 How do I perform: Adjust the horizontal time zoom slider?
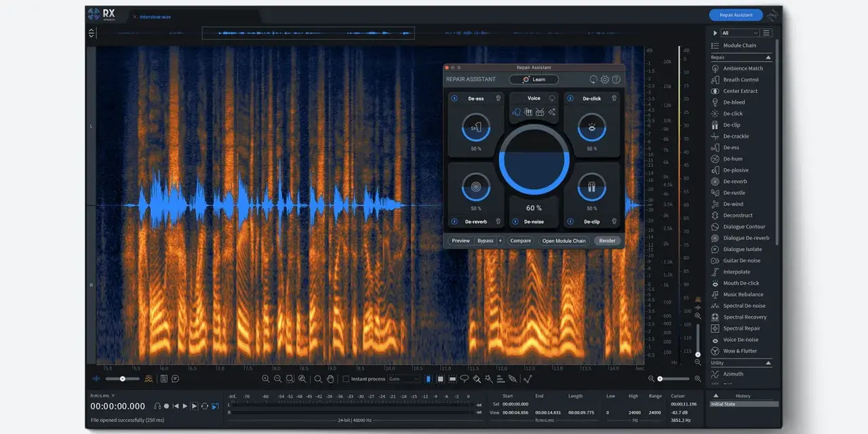pyautogui.click(x=673, y=378)
